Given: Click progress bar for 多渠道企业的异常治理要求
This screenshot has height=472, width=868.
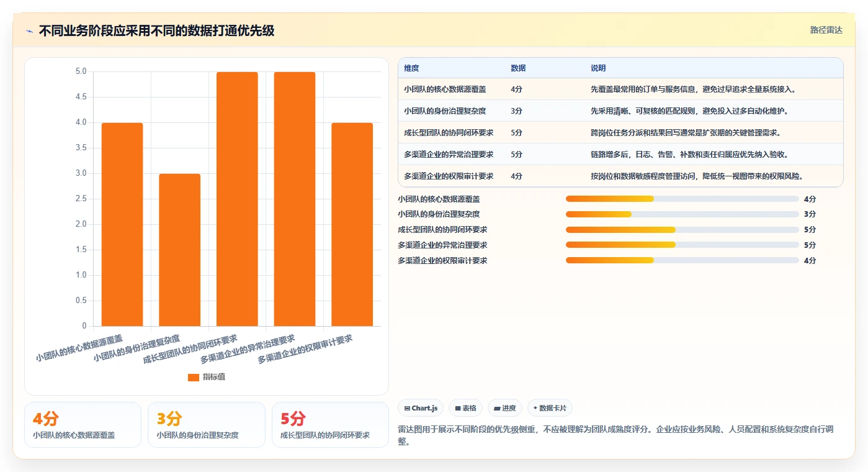Looking at the screenshot, I should (682, 245).
